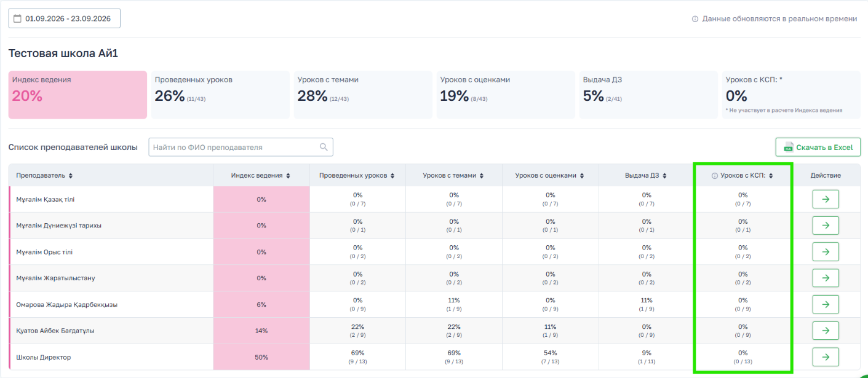Open the date range picker 01.09.2026 - 23.09.2026
The width and height of the screenshot is (868, 378).
point(64,18)
